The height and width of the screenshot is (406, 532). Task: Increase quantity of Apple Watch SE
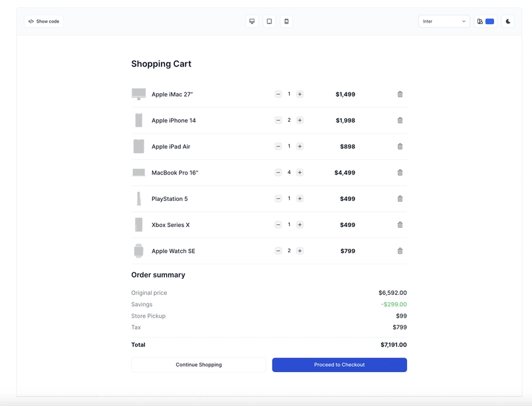300,251
